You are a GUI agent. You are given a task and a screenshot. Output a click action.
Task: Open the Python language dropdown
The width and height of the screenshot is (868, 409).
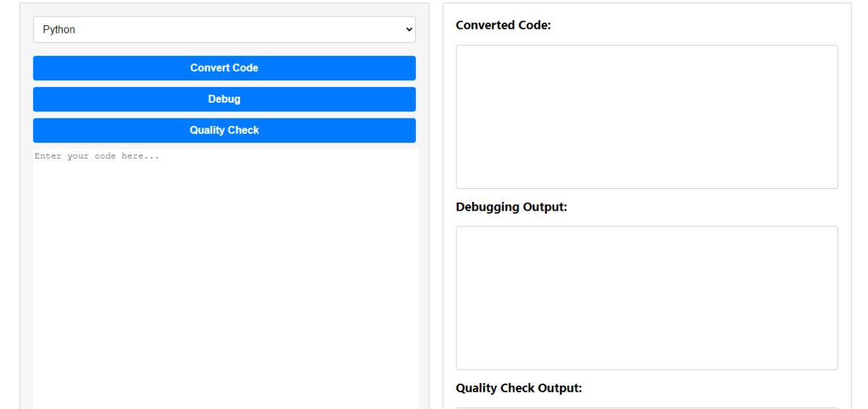[224, 30]
